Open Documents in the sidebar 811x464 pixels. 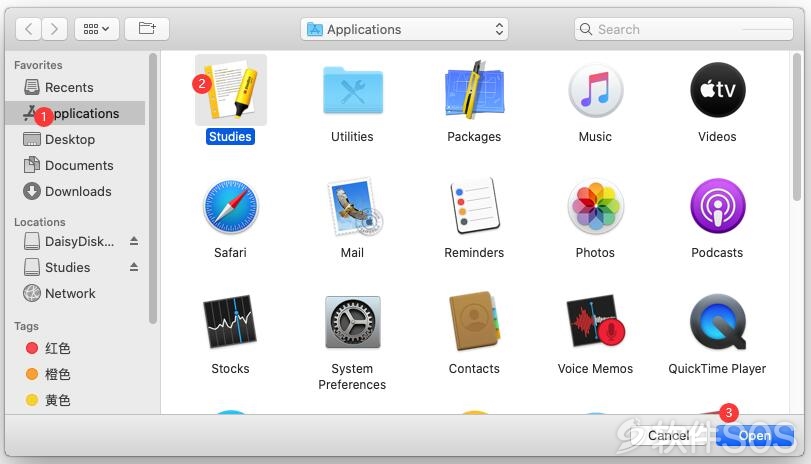pos(75,165)
